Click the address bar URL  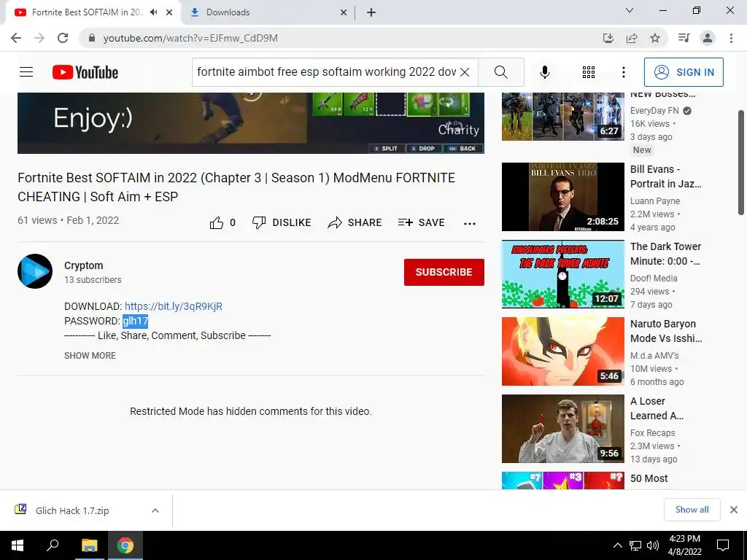(190, 38)
